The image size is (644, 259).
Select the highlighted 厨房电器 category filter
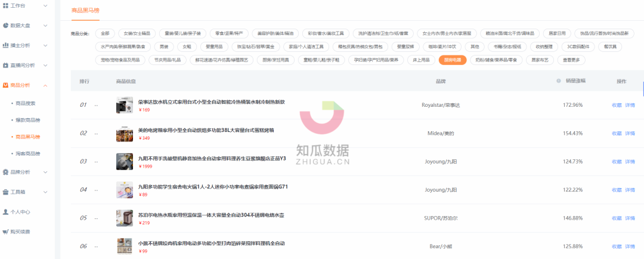(x=453, y=60)
